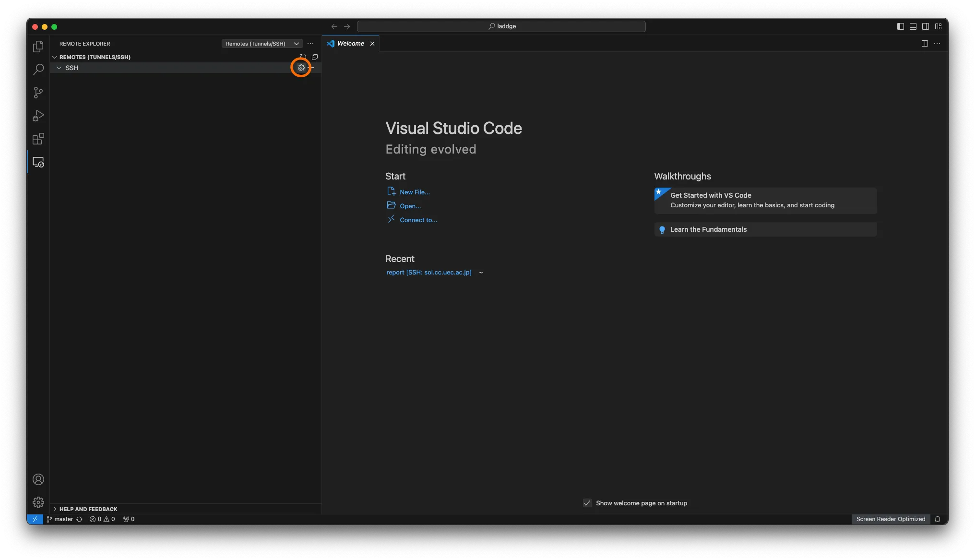Click master branch in status bar
The width and height of the screenshot is (975, 560).
pos(60,519)
